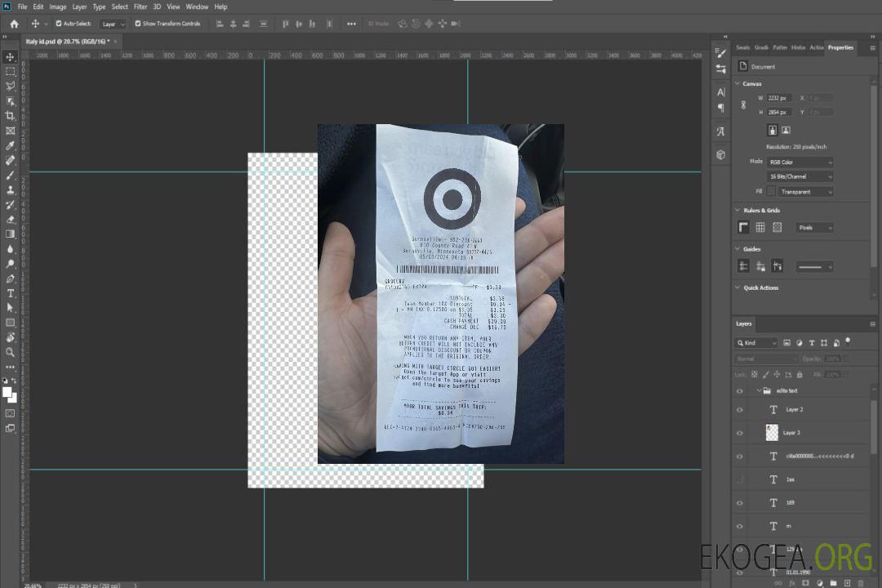
Task: Click the Home icon in options bar
Action: 14,24
